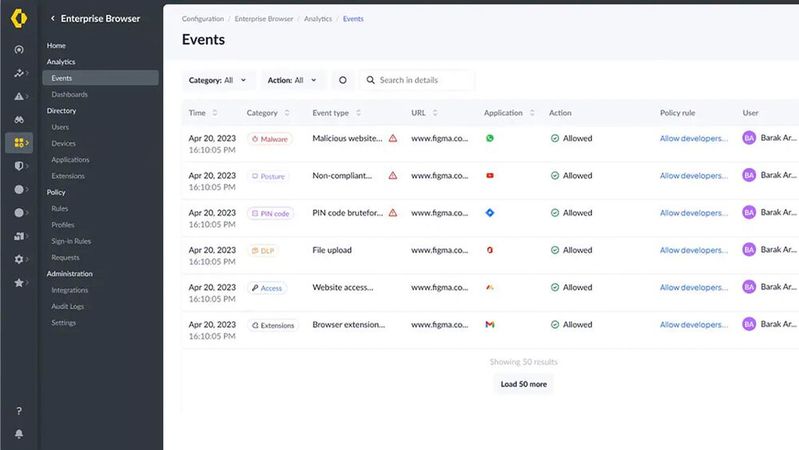The height and width of the screenshot is (450, 799).
Task: Open the bar chart devices icon in left rail
Action: (x=19, y=236)
